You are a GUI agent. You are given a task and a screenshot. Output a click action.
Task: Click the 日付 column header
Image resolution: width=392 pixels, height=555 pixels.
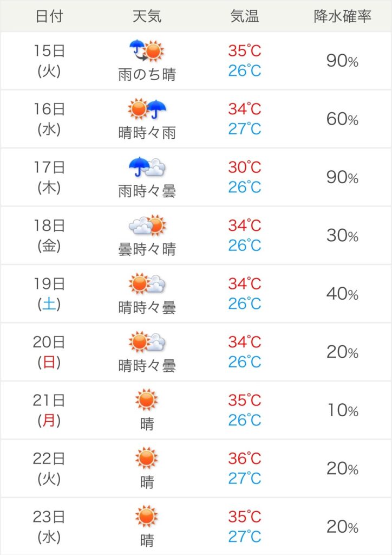[49, 16]
